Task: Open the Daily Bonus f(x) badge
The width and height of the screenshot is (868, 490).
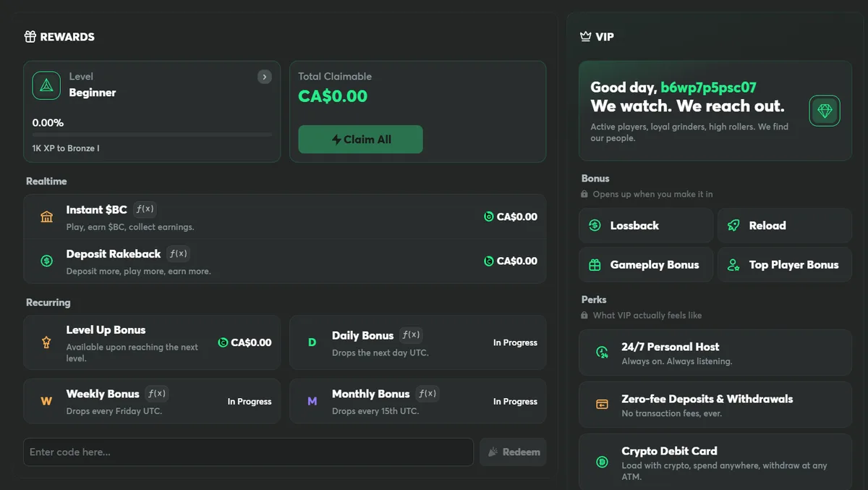Action: point(411,335)
